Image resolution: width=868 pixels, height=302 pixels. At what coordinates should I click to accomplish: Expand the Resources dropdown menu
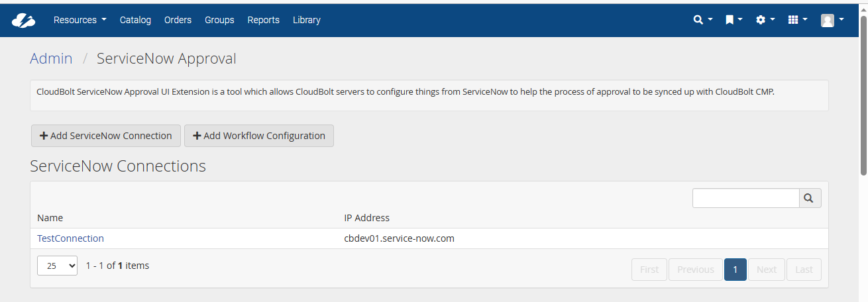tap(80, 20)
